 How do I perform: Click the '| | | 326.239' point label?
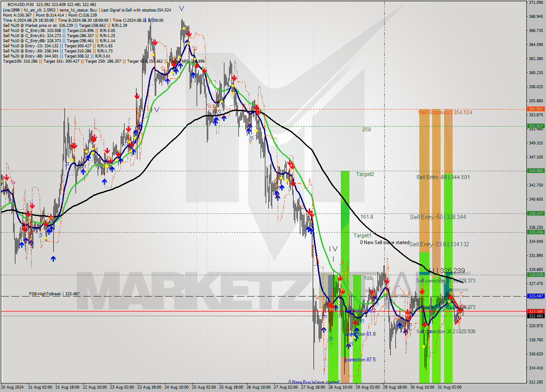(446, 271)
